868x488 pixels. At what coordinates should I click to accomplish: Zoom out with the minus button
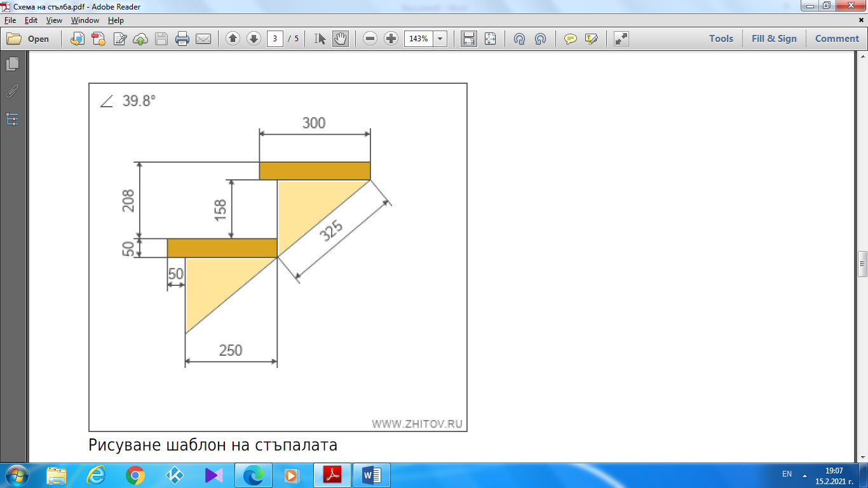(x=370, y=39)
